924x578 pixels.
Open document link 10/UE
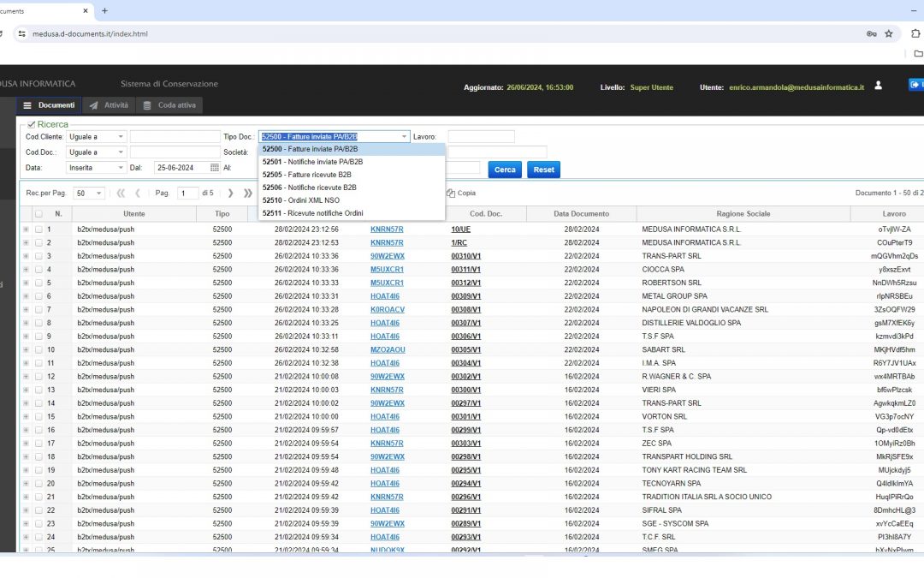(461, 229)
